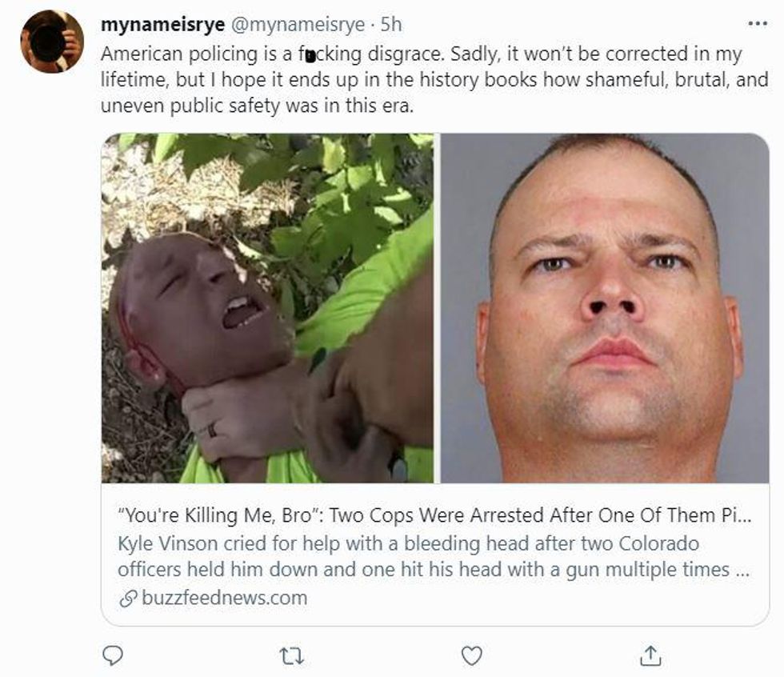Click the mynameisrye profile avatar
The height and width of the screenshot is (677, 784).
click(x=52, y=42)
